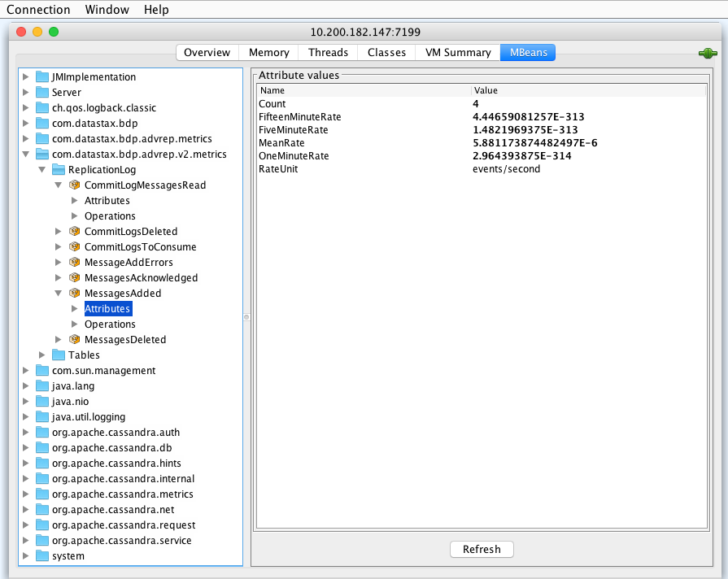Click the MessagesAdded MBean bean icon
This screenshot has height=579, width=728.
tap(74, 293)
